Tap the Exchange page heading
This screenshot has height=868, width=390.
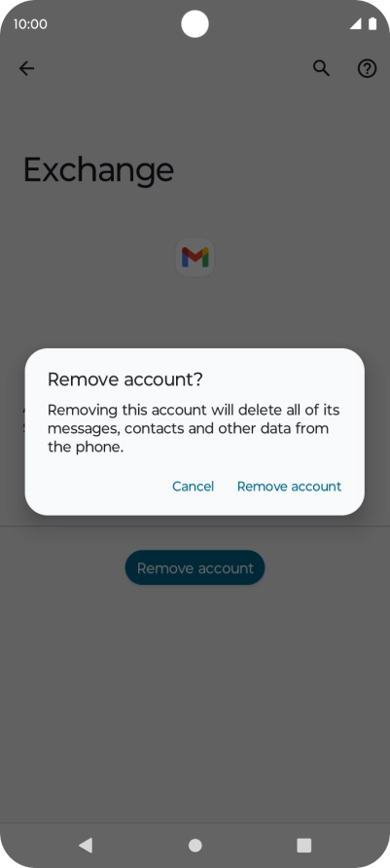(98, 169)
